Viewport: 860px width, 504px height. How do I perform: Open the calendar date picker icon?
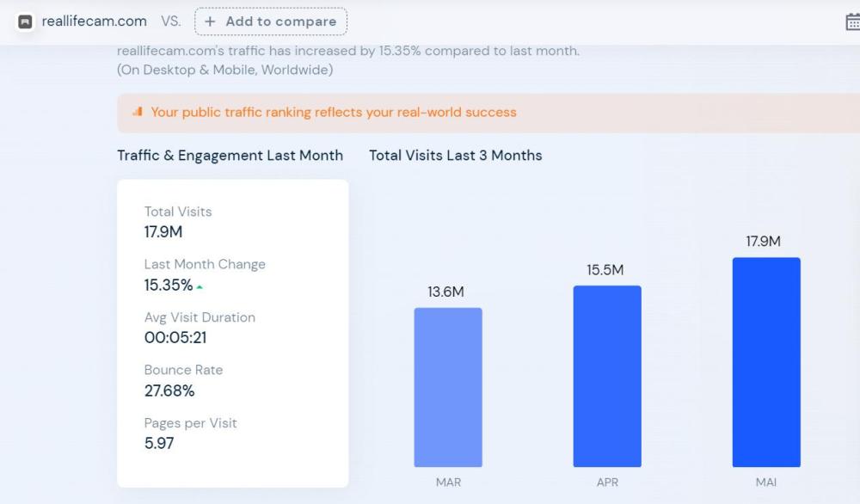852,22
